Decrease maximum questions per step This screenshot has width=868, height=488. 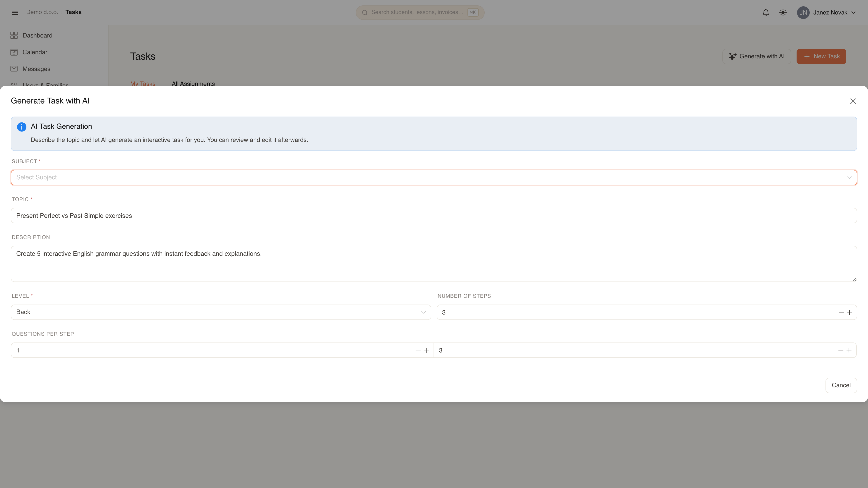click(x=841, y=350)
